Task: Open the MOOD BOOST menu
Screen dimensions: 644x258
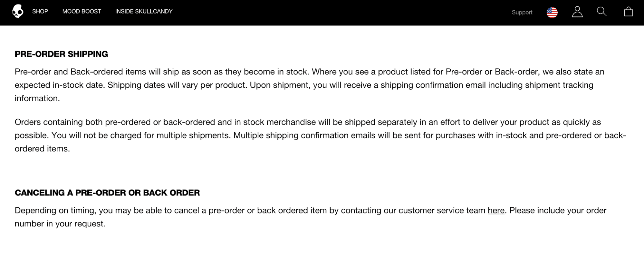Action: pos(82,12)
